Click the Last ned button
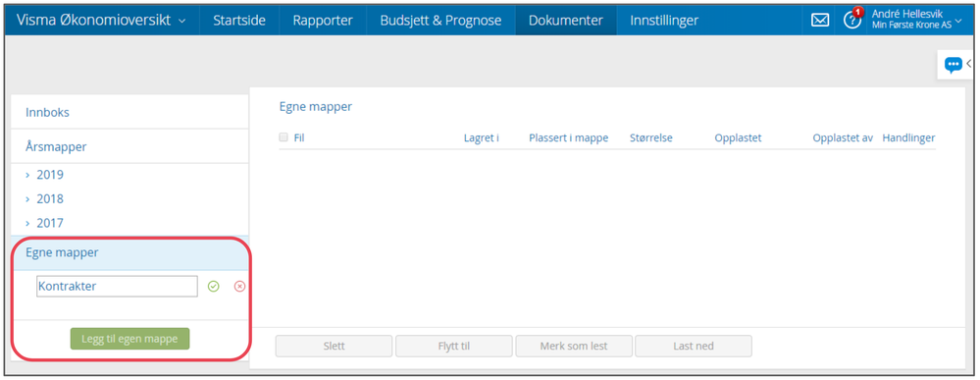 694,347
